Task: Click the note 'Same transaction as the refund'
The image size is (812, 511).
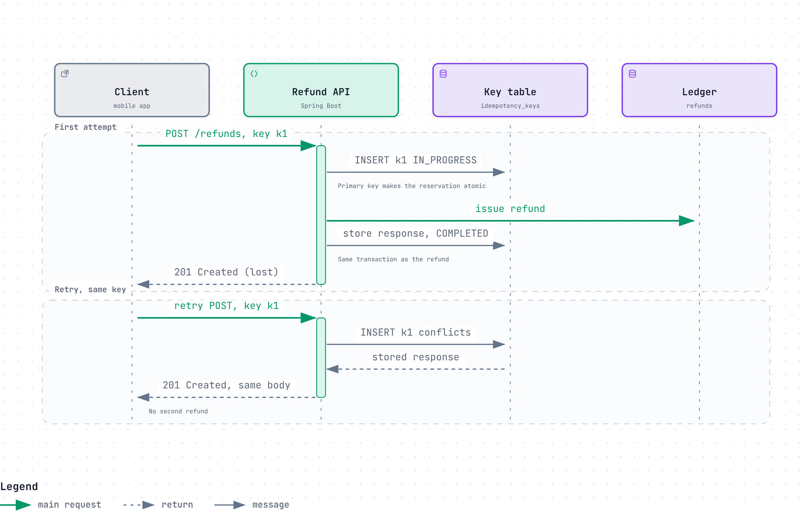Action: (393, 259)
